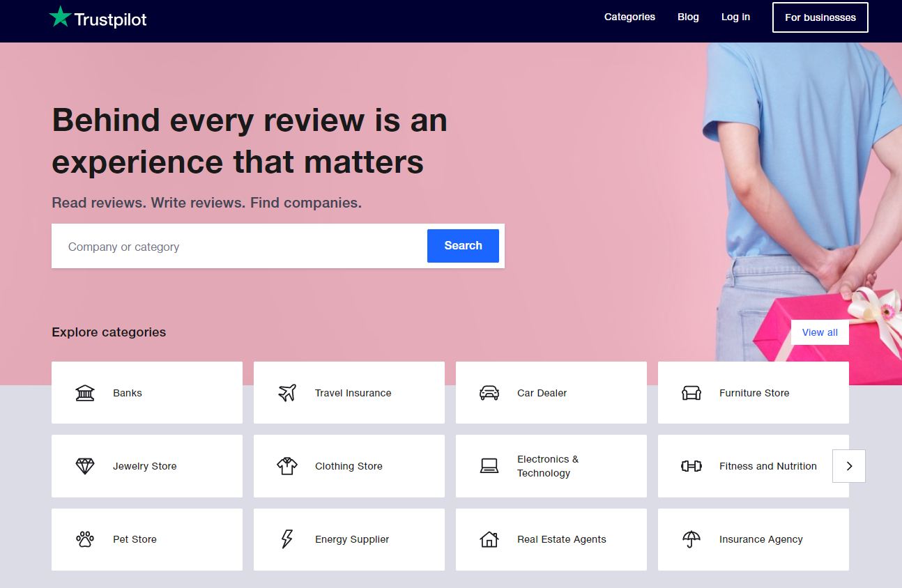Expand more categories with the right arrow
Screen dimensions: 902x588
(x=848, y=465)
